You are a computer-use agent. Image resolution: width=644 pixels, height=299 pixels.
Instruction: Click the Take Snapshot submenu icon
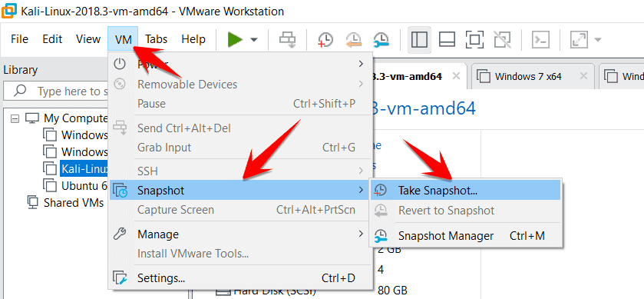coord(381,190)
